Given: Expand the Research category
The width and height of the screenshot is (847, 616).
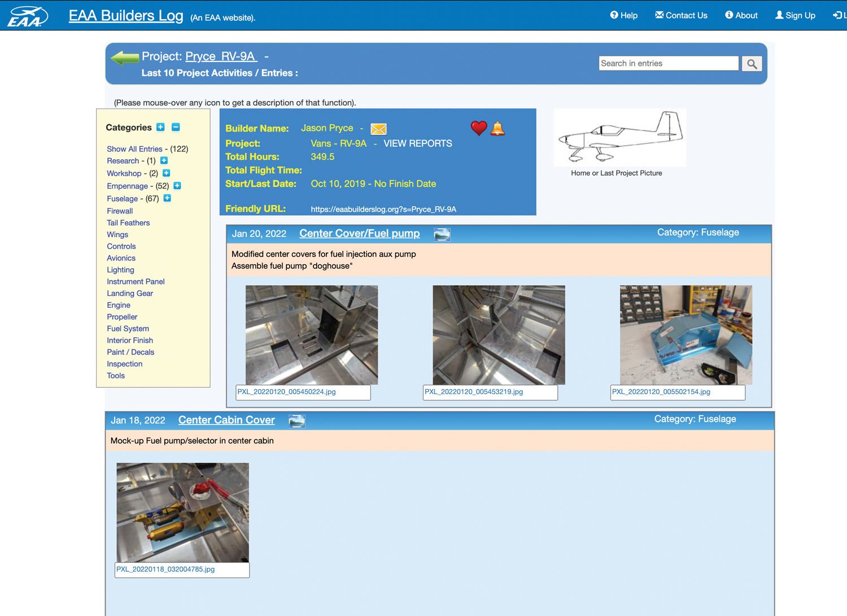Looking at the screenshot, I should tap(164, 160).
